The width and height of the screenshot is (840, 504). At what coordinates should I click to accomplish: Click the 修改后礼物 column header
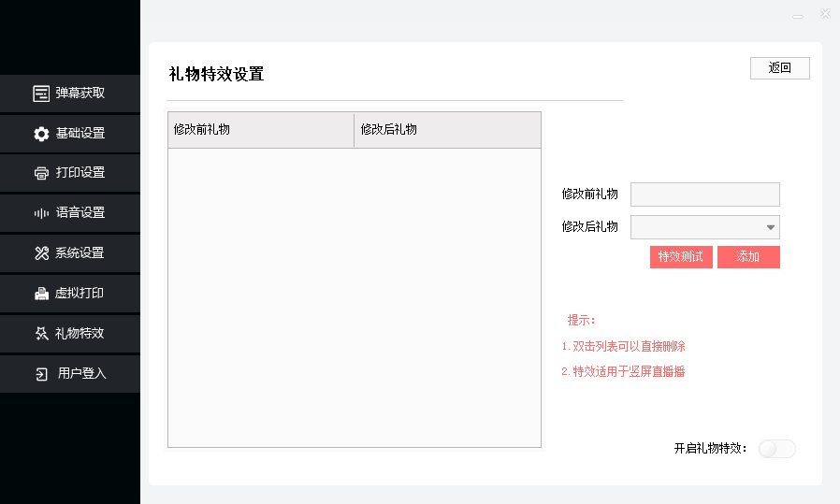447,130
